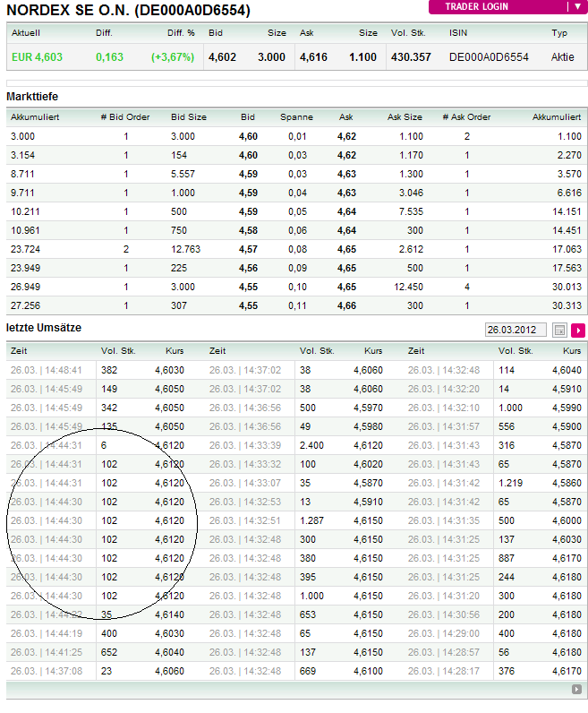Select the spread value 0,11
Image resolution: width=588 pixels, height=713 pixels.
pyautogui.click(x=297, y=306)
